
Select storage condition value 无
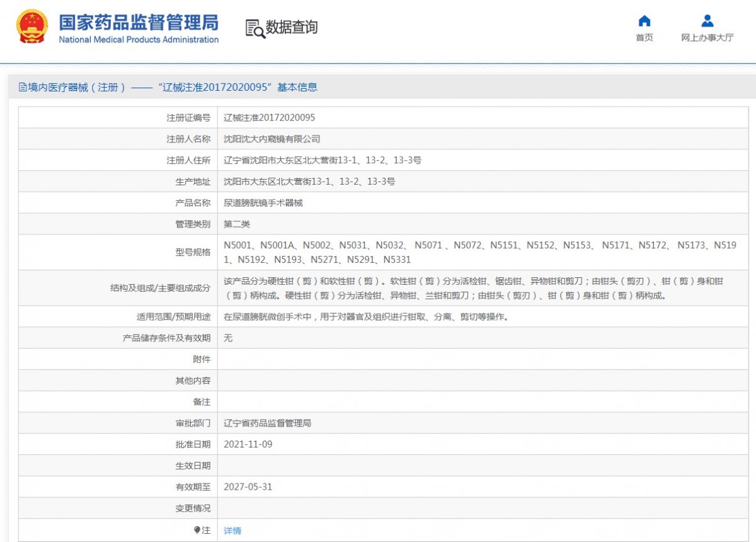(228, 338)
